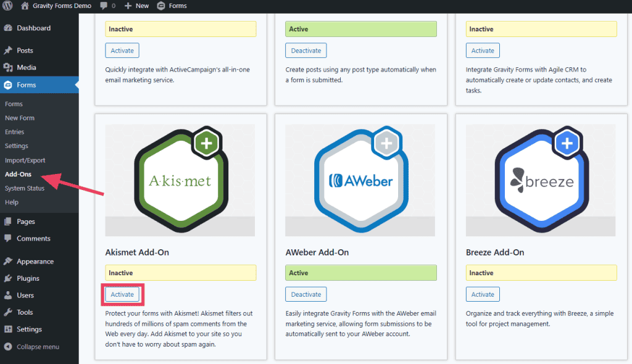Screen dimensions: 632x364
Task: Click the Inactive status above Agile CRM description
Action: pyautogui.click(x=541, y=29)
